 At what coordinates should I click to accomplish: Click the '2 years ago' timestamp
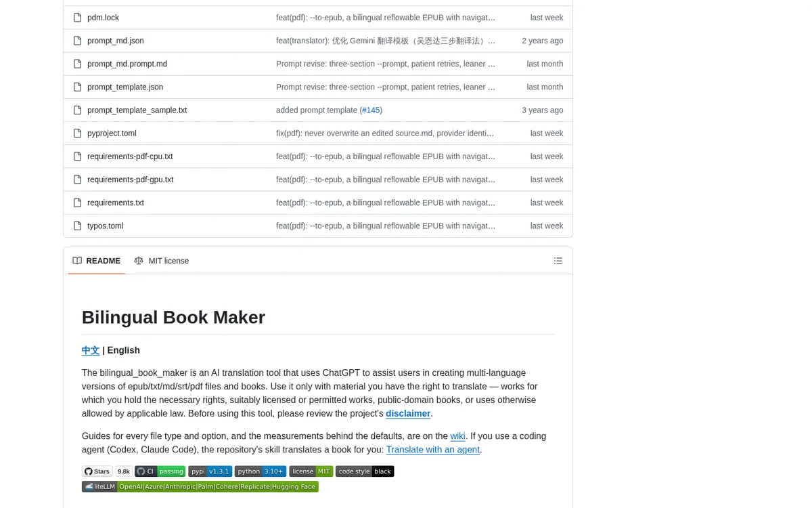543,41
